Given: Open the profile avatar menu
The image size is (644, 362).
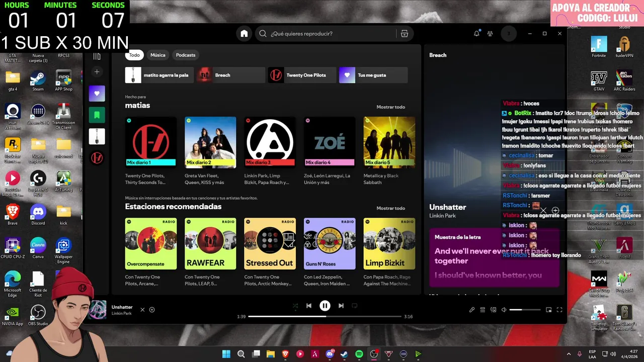Looking at the screenshot, I should point(509,34).
